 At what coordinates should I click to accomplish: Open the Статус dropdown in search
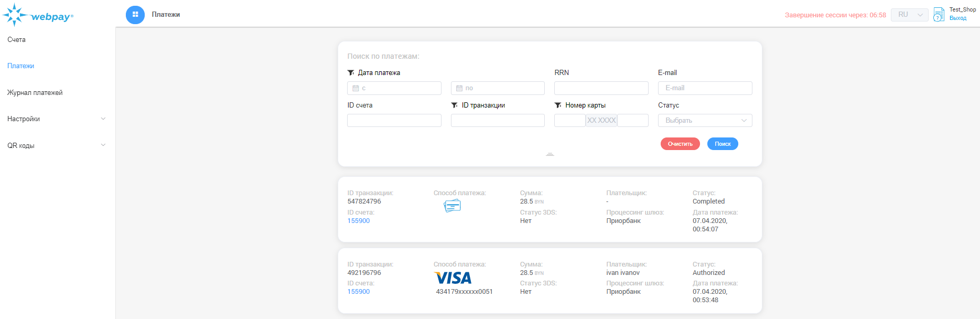pyautogui.click(x=705, y=121)
